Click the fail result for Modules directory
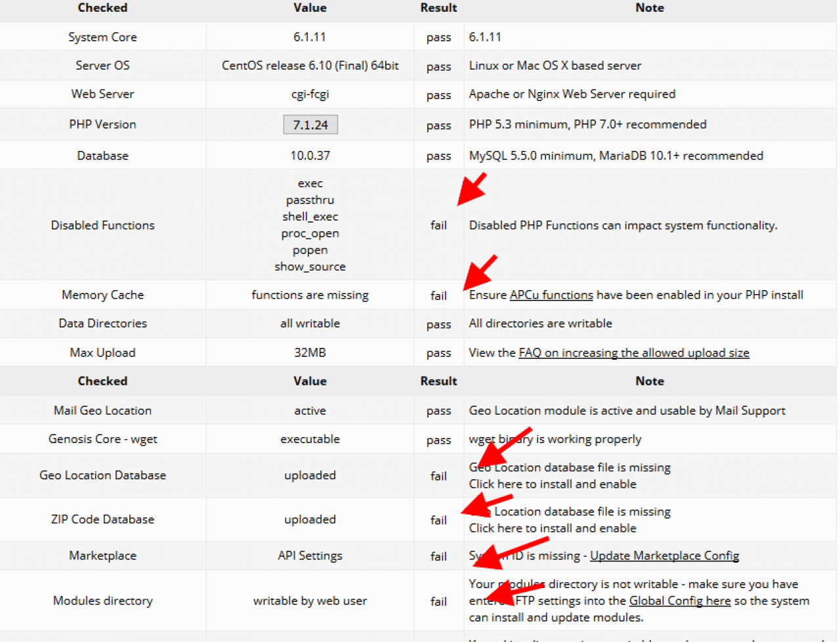 (438, 601)
